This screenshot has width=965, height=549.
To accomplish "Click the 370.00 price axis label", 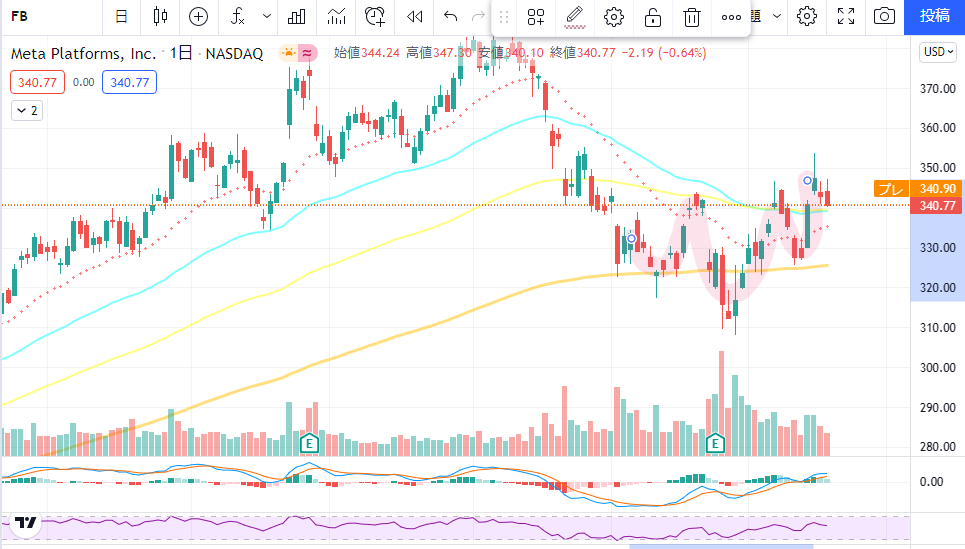I will (938, 89).
